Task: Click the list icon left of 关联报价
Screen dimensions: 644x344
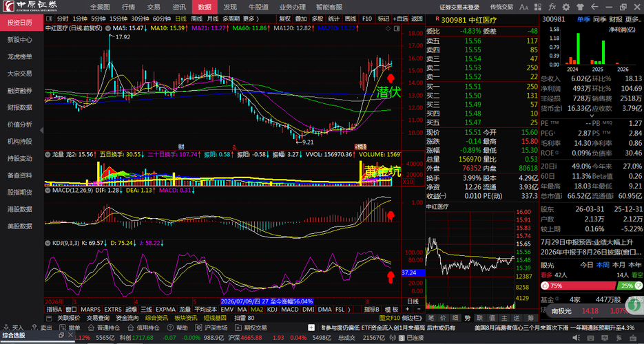Action: (50, 318)
